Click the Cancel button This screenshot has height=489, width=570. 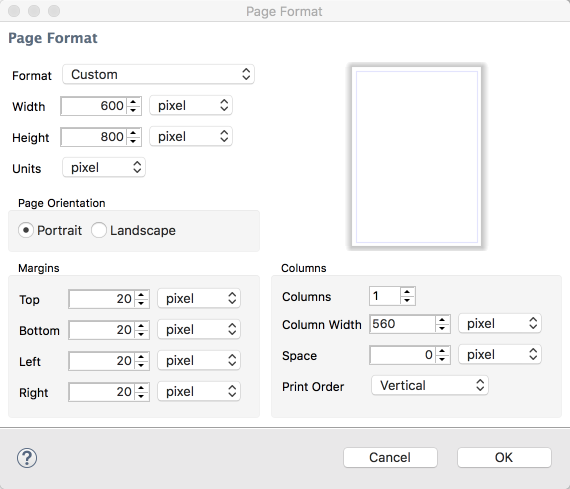pos(390,457)
